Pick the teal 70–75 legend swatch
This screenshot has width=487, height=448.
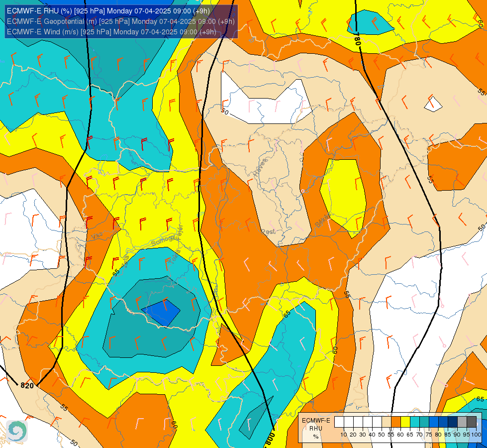(424, 422)
